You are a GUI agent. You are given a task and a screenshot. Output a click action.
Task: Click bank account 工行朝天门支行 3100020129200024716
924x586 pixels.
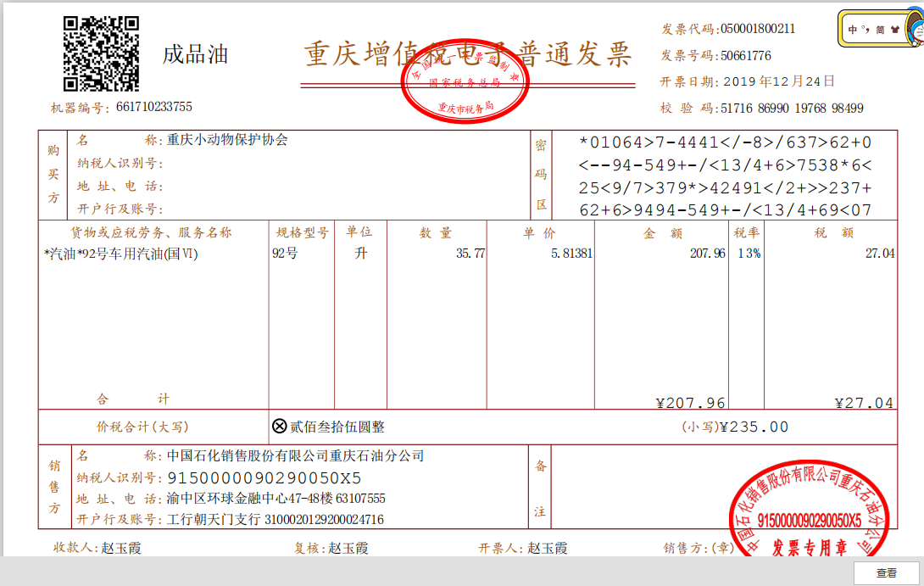[x=276, y=519]
